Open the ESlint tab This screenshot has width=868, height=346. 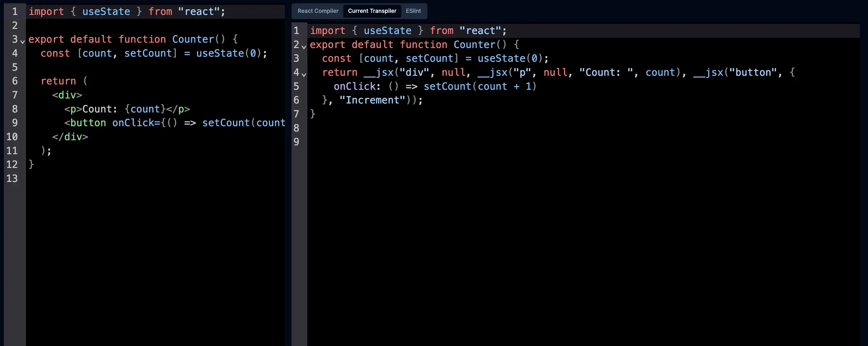pos(413,11)
